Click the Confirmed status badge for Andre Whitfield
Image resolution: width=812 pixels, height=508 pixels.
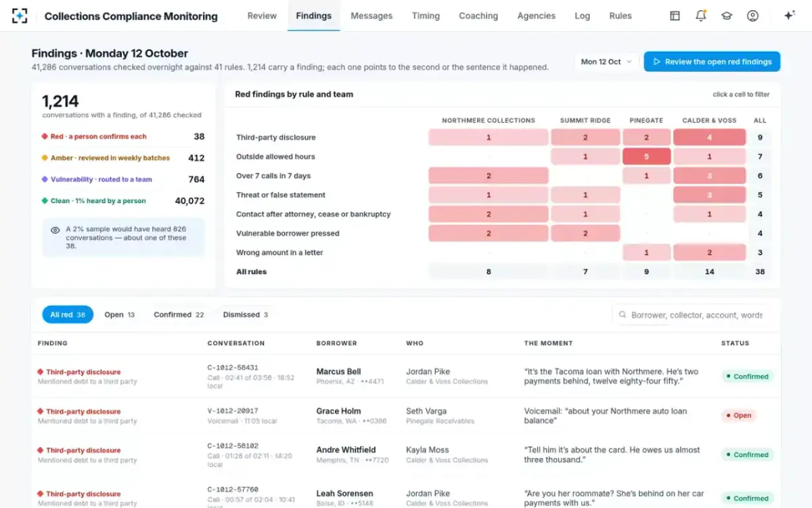(747, 455)
